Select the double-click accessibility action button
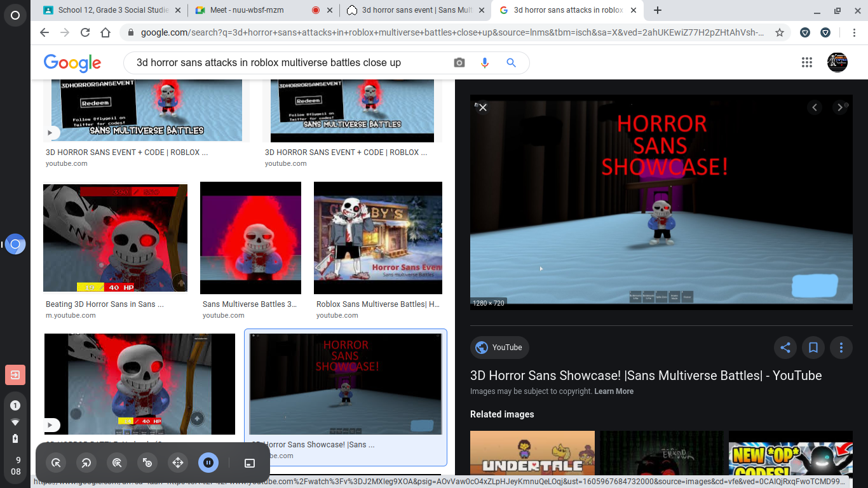This screenshot has height=488, width=868. (x=117, y=463)
